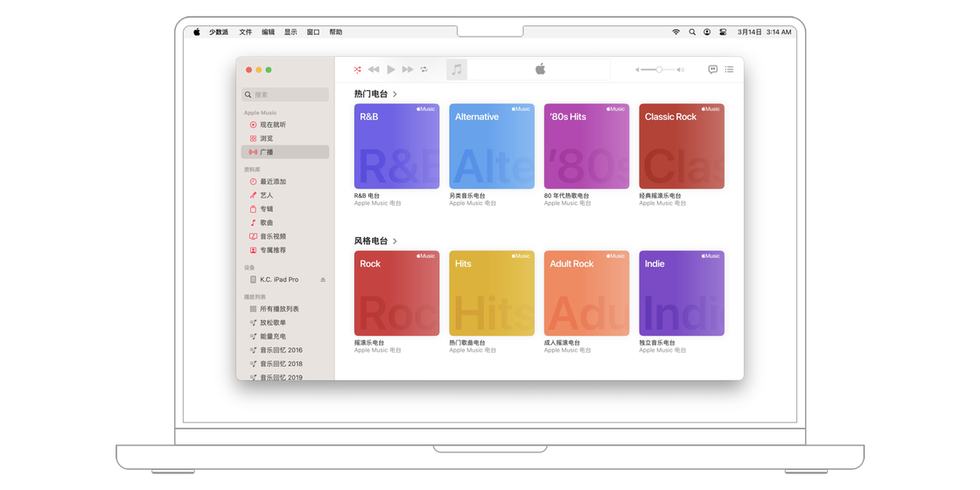Show the Up Next queue list icon
Viewport: 980px width, 490px height.
click(729, 69)
